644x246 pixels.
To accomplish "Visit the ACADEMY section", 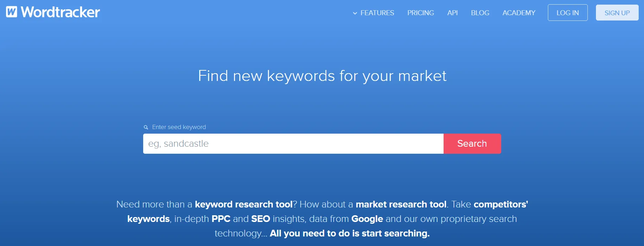I will point(519,13).
